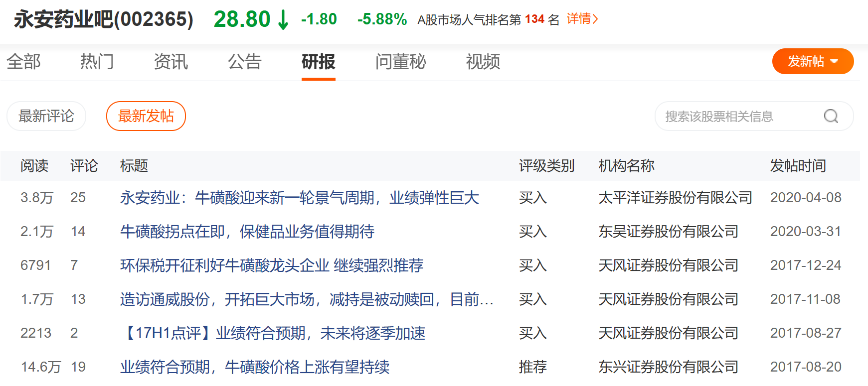868x386 pixels.
Task: Click the search magnifier icon
Action: [831, 116]
